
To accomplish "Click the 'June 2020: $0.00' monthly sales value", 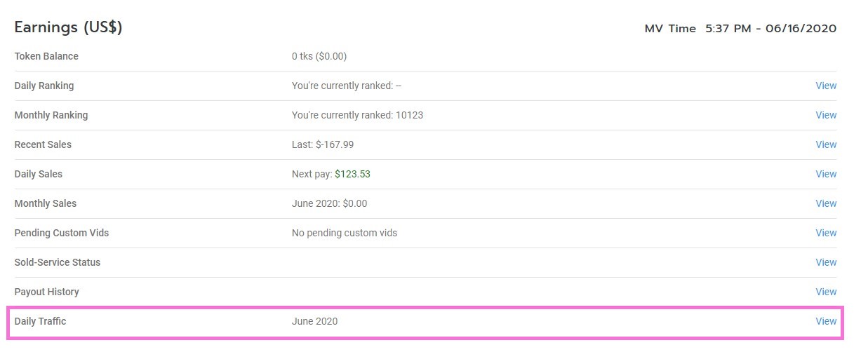I will (x=329, y=203).
